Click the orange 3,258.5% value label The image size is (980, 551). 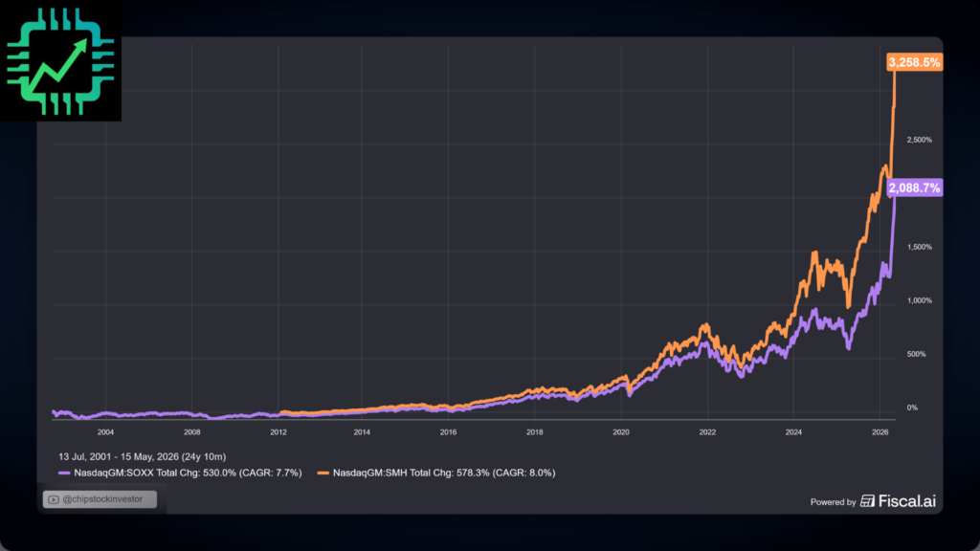(914, 62)
